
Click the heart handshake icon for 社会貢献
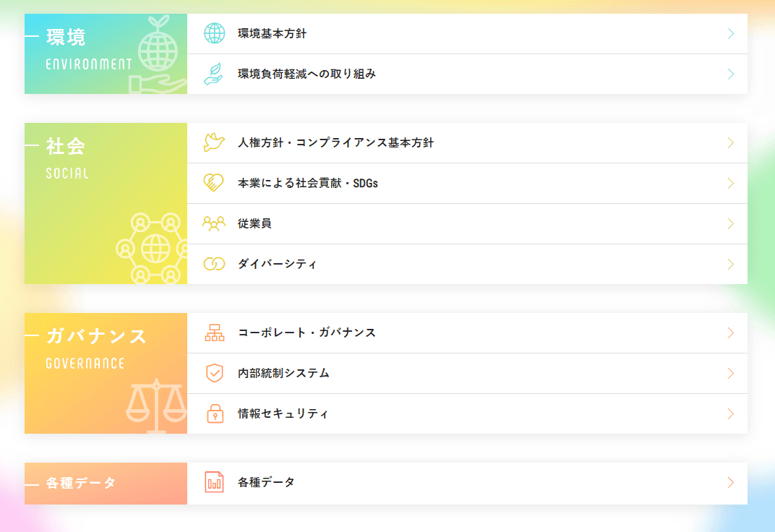tap(214, 183)
